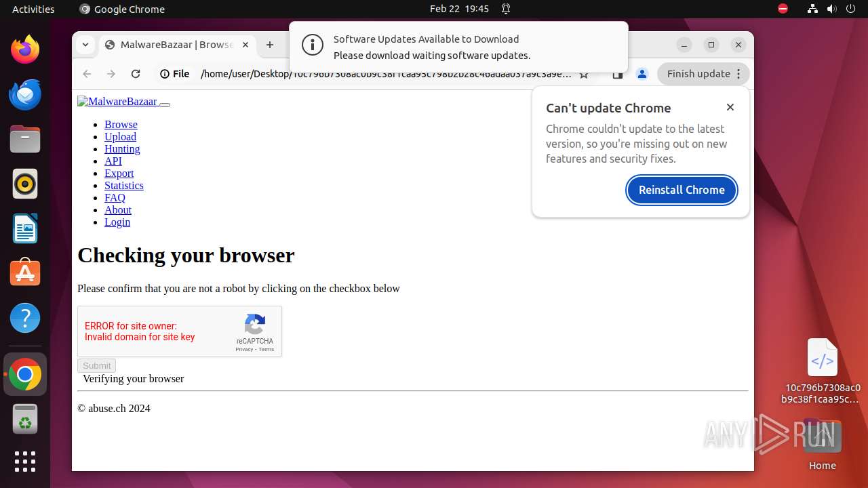Open the Google Chrome app menu
868x488 pixels.
[x=122, y=9]
